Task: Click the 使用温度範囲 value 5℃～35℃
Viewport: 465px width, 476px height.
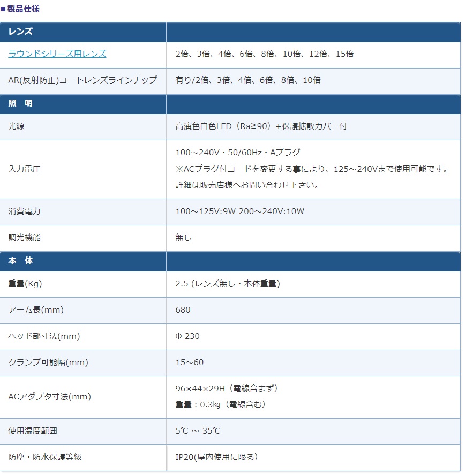Action: click(198, 431)
